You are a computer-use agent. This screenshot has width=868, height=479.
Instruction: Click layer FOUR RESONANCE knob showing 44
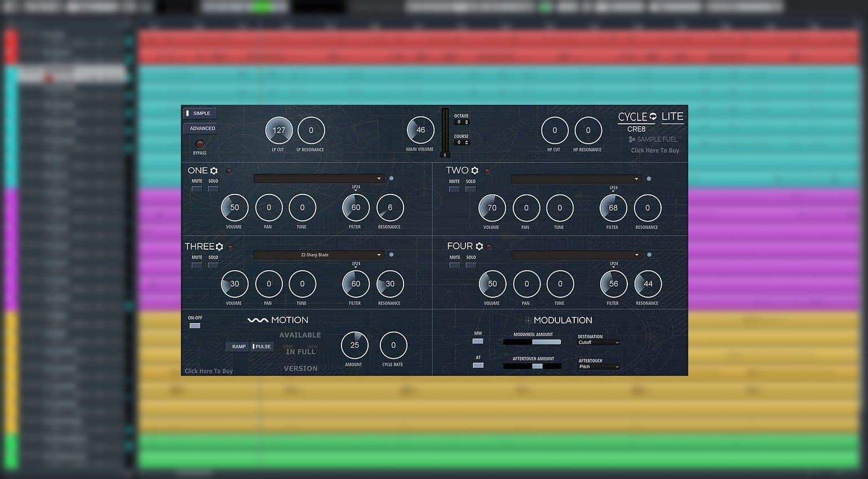tap(648, 284)
